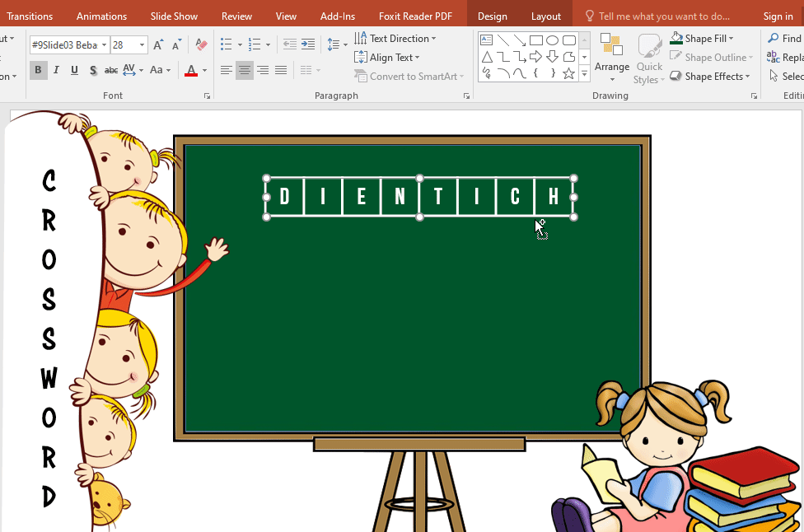This screenshot has height=532, width=804.
Task: Click Convert to SmartArt
Action: 409,77
